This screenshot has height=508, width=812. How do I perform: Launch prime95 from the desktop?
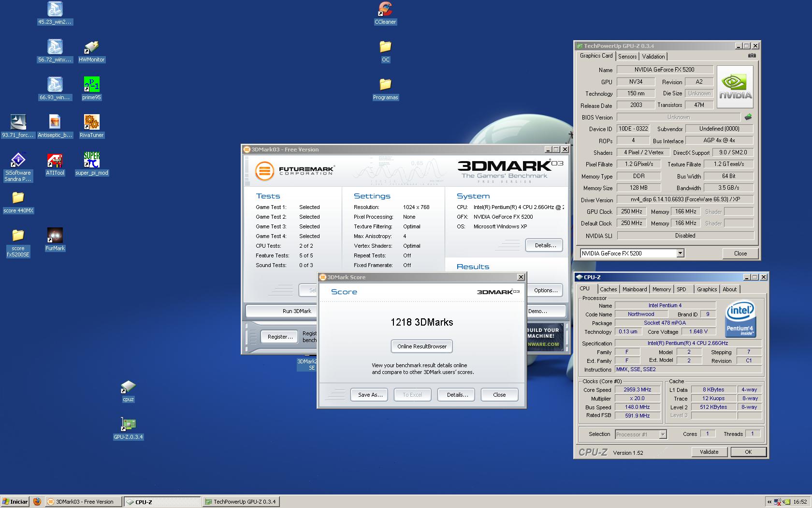pos(91,89)
